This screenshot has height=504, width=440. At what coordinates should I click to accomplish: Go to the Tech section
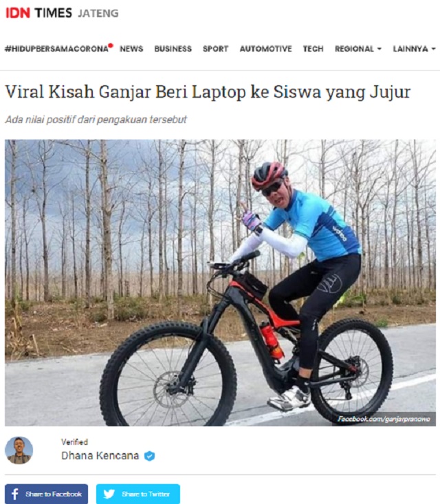tap(313, 49)
